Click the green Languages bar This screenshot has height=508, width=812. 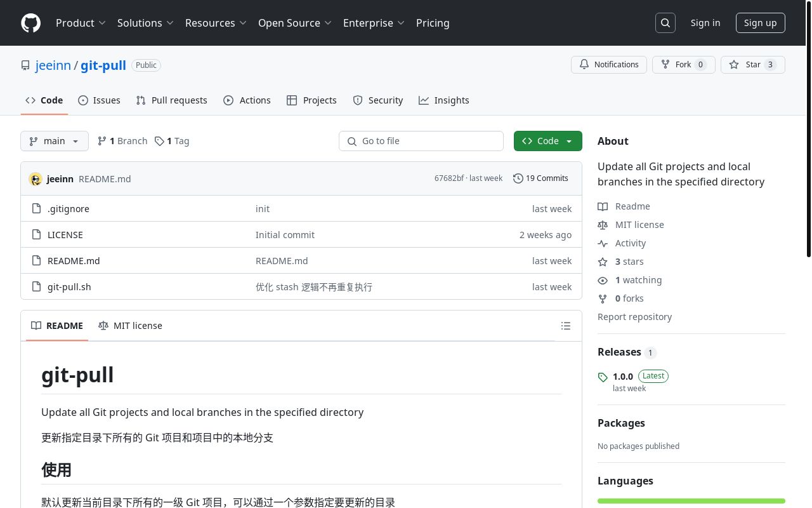[x=691, y=501]
